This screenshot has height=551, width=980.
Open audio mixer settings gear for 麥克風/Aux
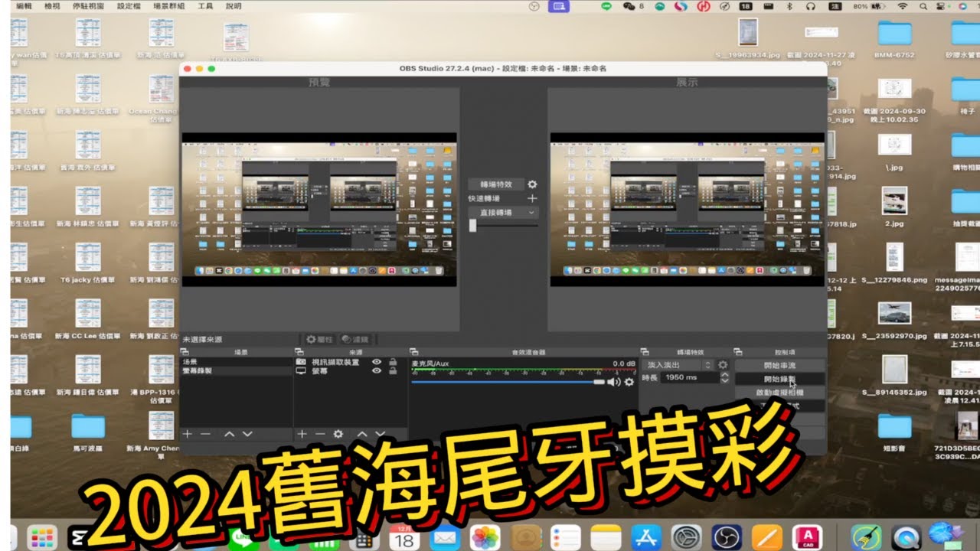pyautogui.click(x=629, y=382)
